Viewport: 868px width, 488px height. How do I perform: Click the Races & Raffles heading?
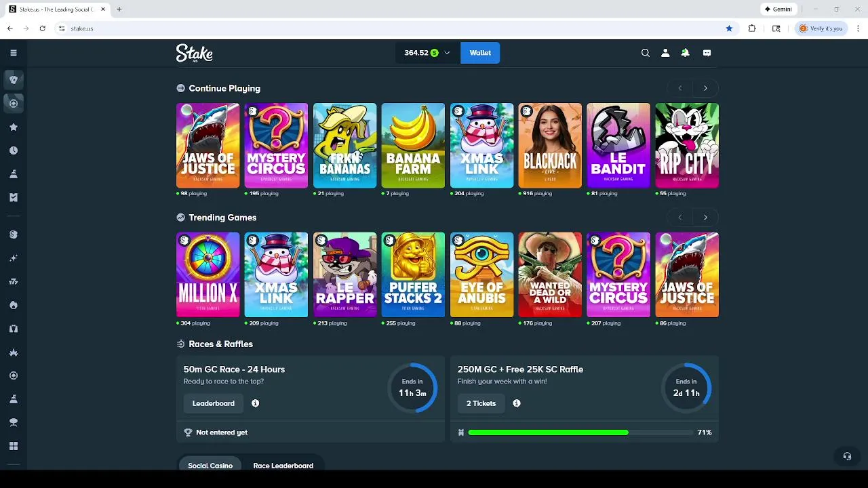click(220, 344)
